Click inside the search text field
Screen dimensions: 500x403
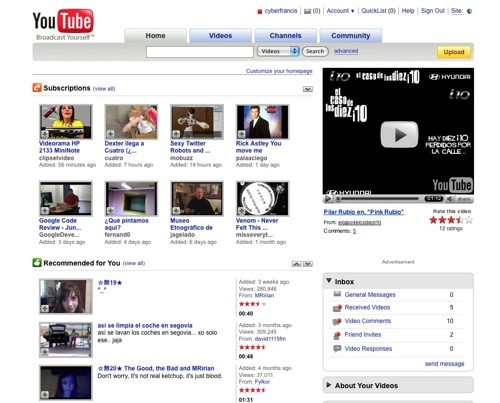(200, 52)
